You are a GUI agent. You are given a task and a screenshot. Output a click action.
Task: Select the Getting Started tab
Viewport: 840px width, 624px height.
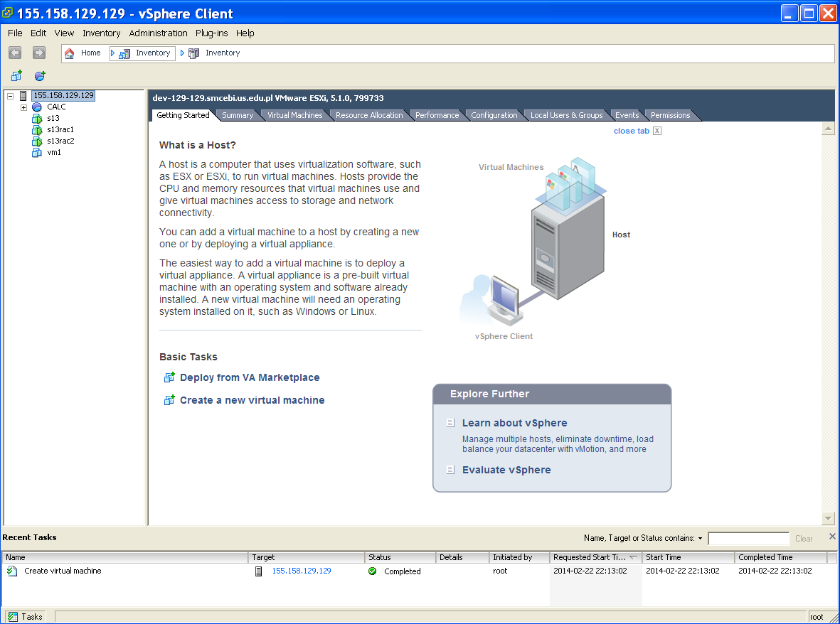184,115
